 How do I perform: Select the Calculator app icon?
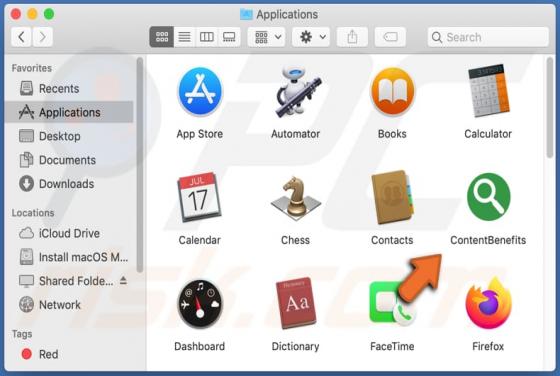pyautogui.click(x=489, y=91)
